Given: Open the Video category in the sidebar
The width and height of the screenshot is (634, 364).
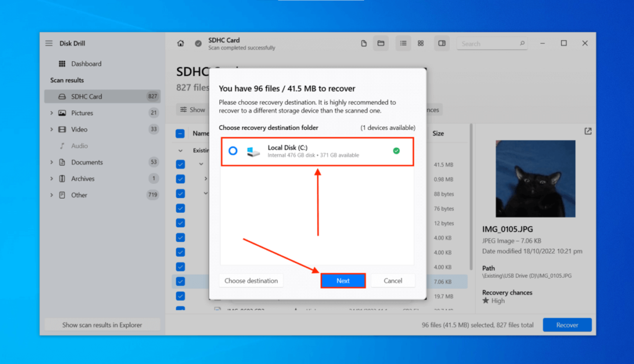Looking at the screenshot, I should 79,129.
